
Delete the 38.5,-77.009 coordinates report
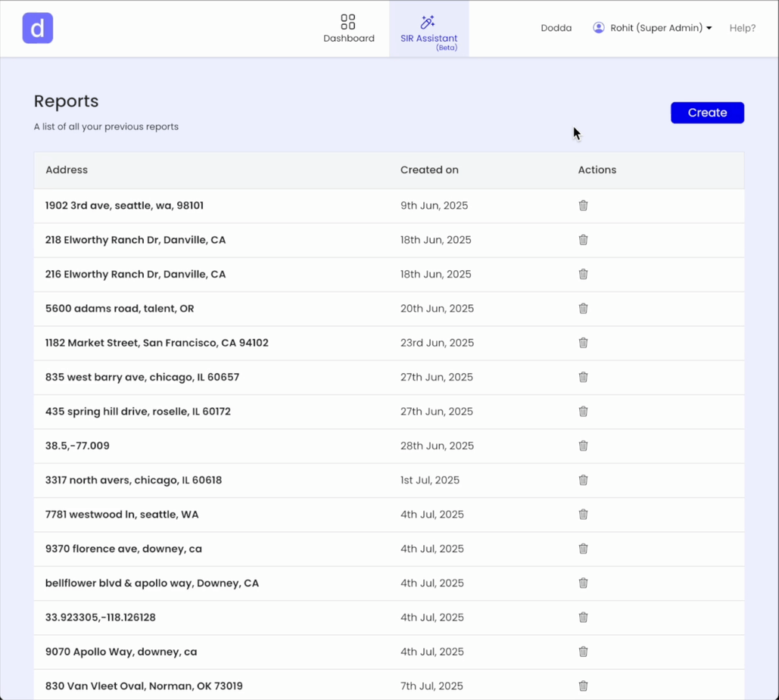[x=583, y=446]
